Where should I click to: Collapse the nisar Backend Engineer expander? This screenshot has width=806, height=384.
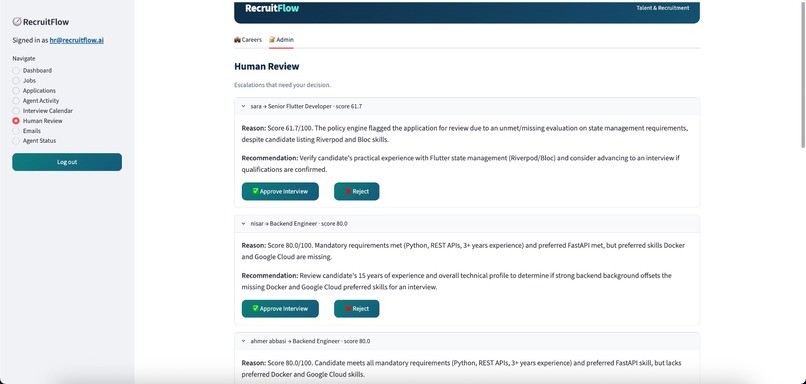coord(467,224)
